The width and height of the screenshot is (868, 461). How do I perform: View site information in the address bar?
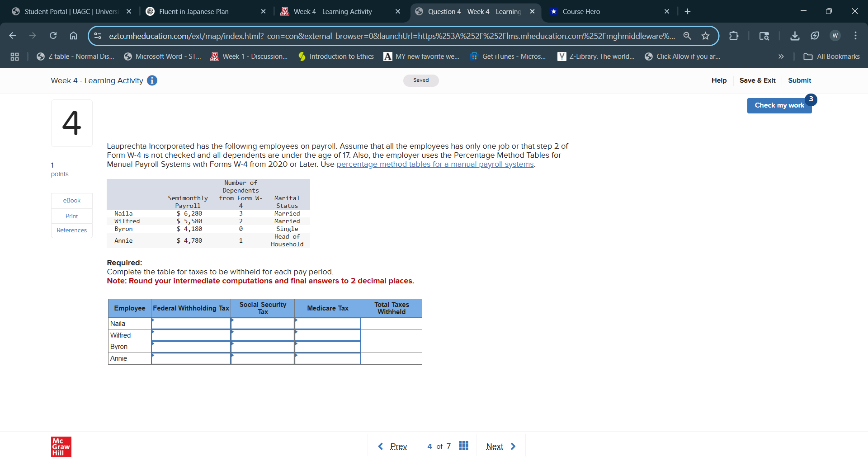click(x=97, y=36)
